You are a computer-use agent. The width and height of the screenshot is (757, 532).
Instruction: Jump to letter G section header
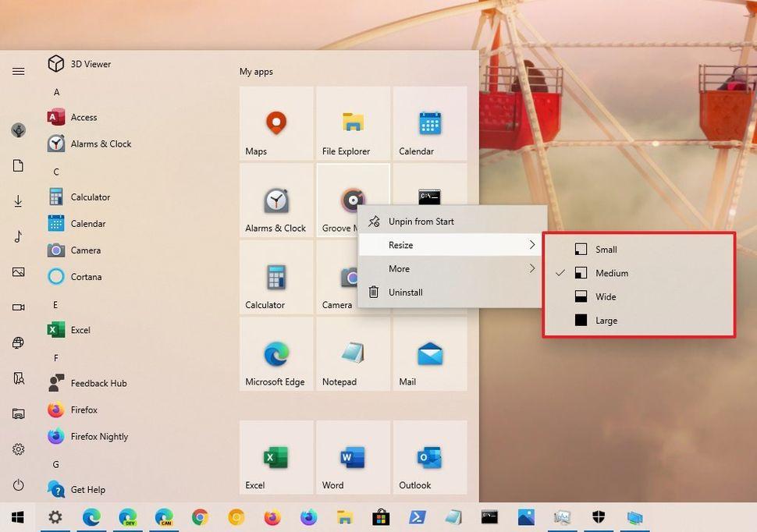(56, 464)
